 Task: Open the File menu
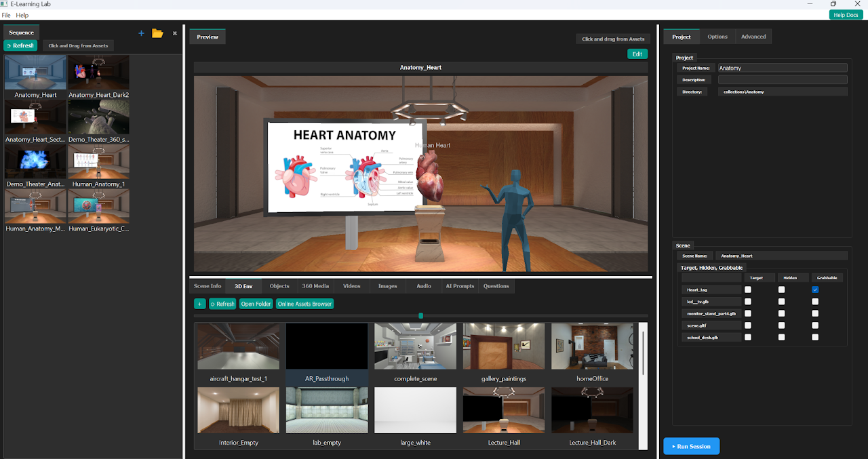[6, 15]
